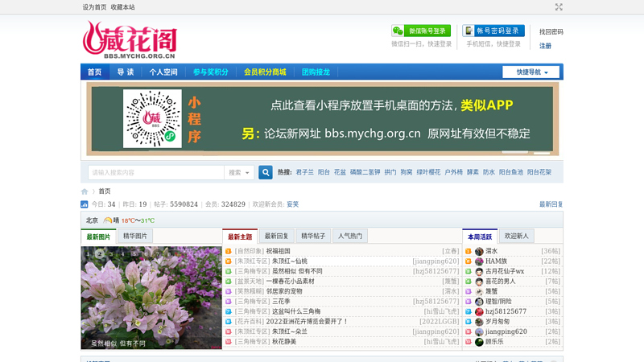Image resolution: width=644 pixels, height=362 pixels.
Task: Click the 设为首页 link
Action: point(94,7)
